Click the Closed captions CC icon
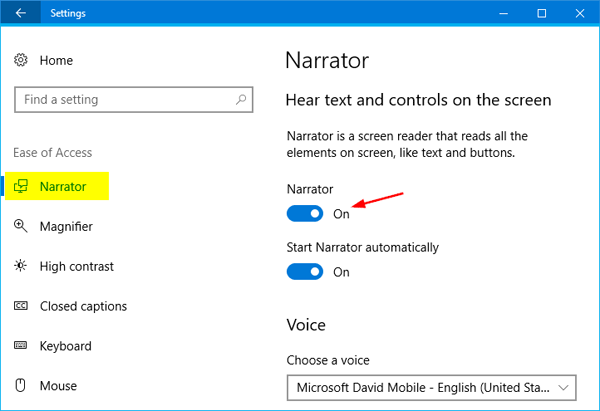This screenshot has height=411, width=600. click(21, 306)
